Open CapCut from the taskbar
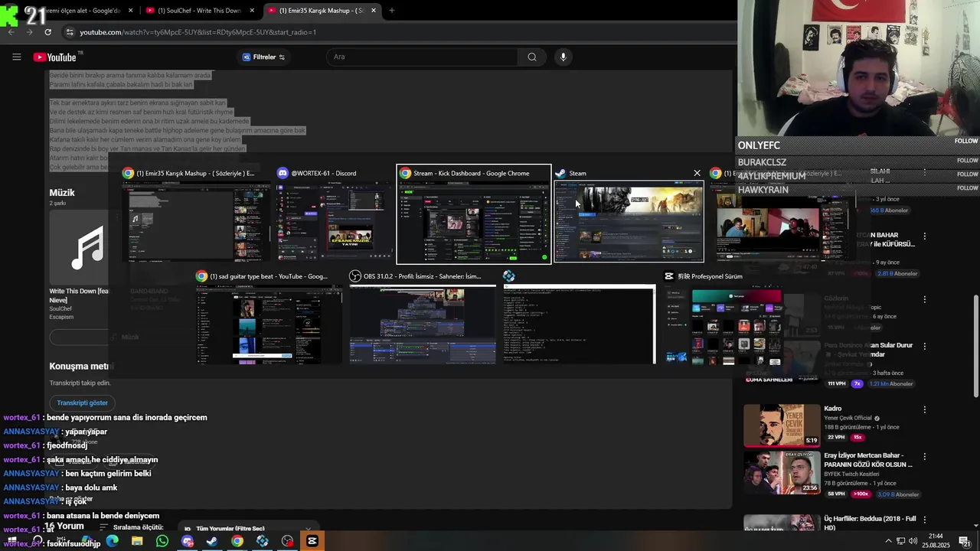 click(x=312, y=541)
